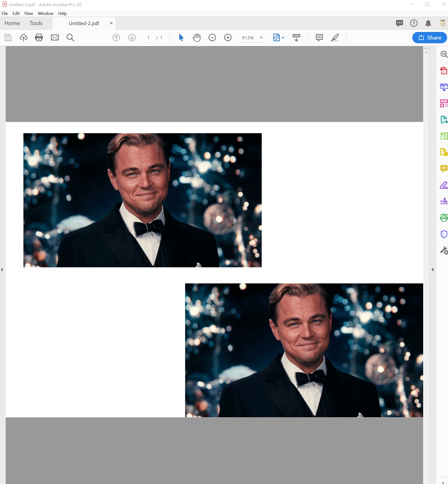This screenshot has height=484, width=448.
Task: Add a sticky note comment
Action: (320, 38)
